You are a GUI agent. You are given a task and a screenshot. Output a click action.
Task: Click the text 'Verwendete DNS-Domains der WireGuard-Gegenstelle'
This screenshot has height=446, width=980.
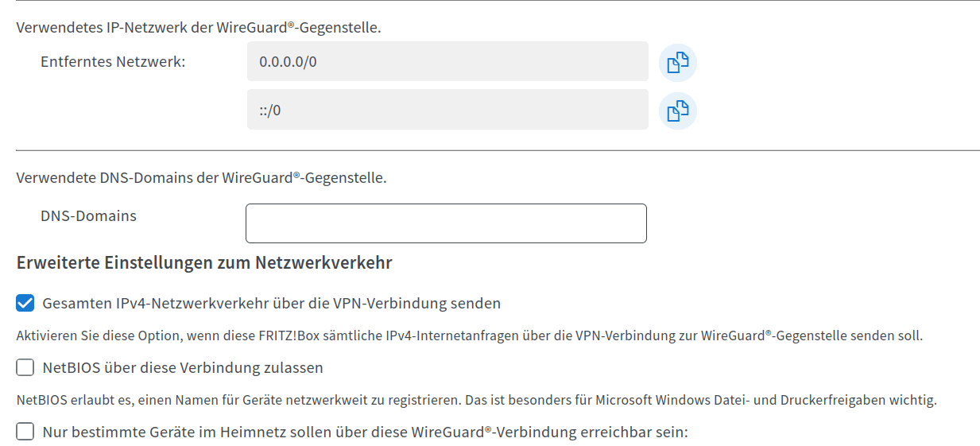click(x=201, y=177)
